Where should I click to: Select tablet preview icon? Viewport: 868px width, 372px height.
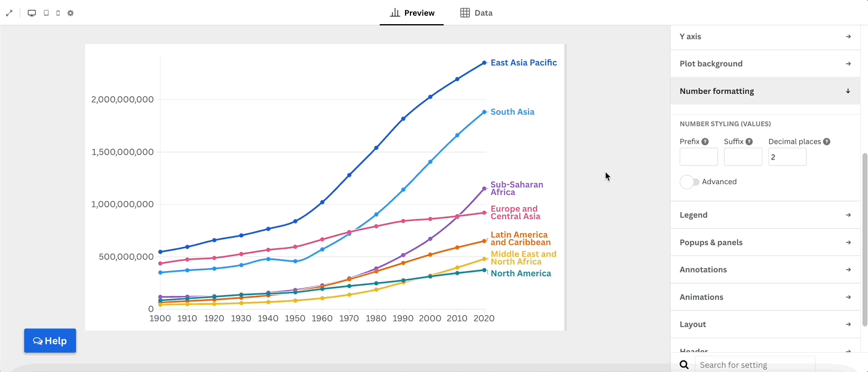click(x=46, y=13)
